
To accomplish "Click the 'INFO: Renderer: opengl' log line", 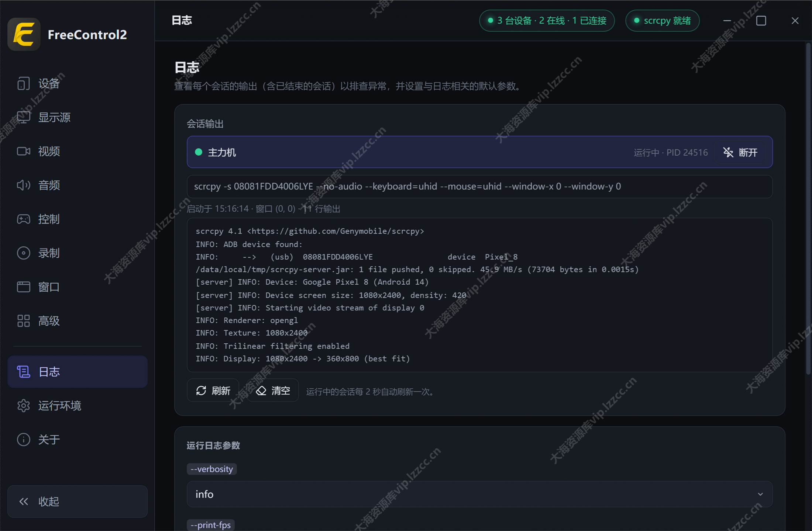I will (x=247, y=320).
